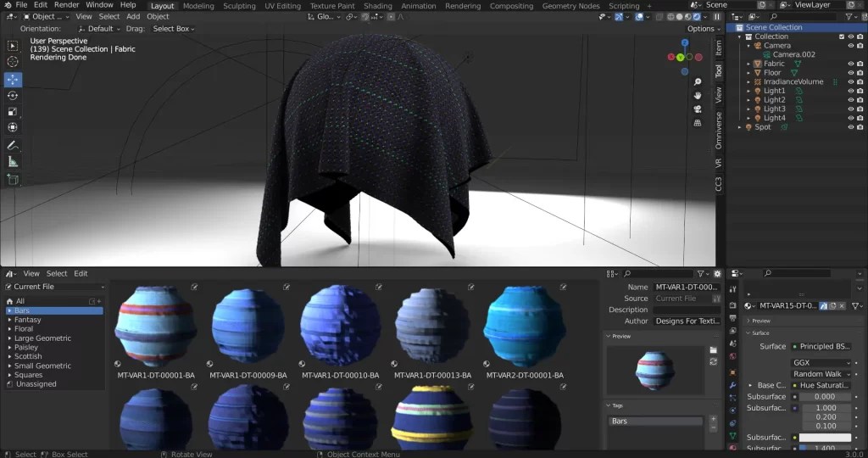Toggle the material fake user shield button
868x458 pixels.
824,305
